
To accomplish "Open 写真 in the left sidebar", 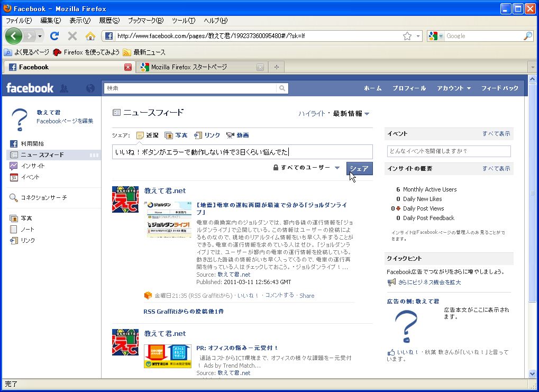I will [x=26, y=218].
